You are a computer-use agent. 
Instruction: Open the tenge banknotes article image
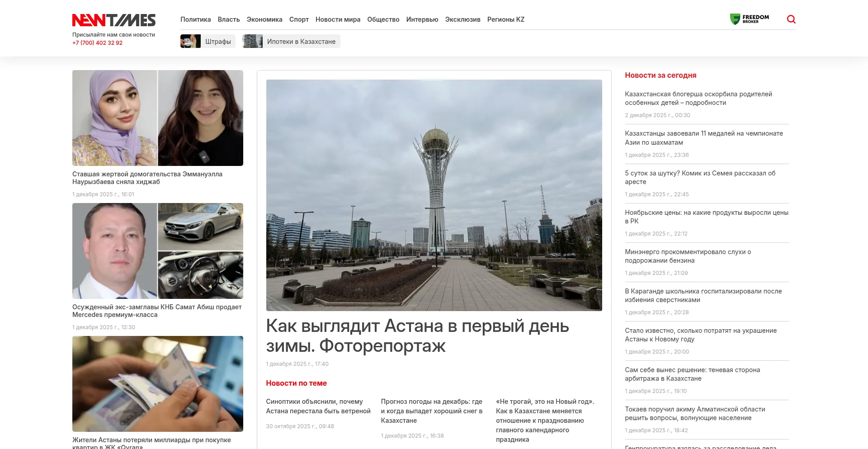coord(157,383)
